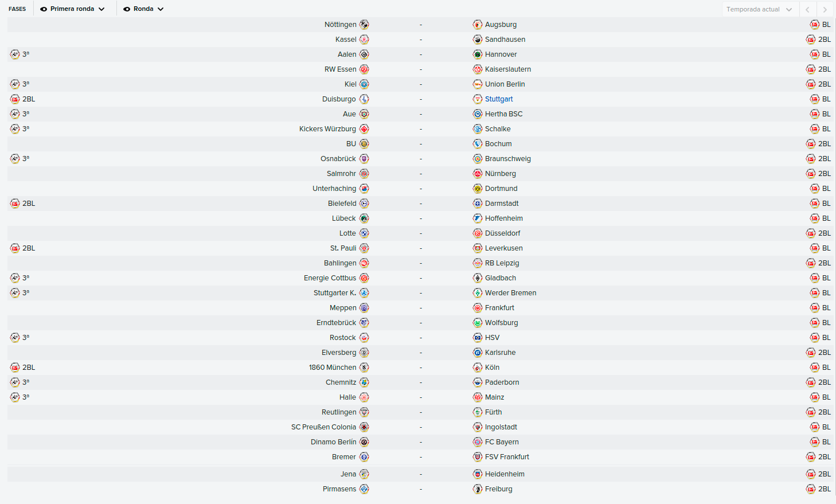The width and height of the screenshot is (836, 504).
Task: Click the BL league logo beside Augsburg
Action: (815, 25)
